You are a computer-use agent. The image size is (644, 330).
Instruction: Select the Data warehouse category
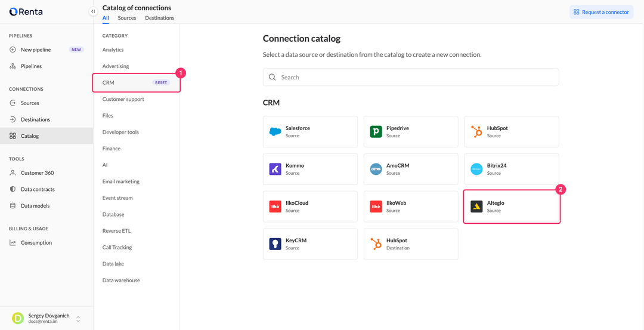[x=121, y=280]
